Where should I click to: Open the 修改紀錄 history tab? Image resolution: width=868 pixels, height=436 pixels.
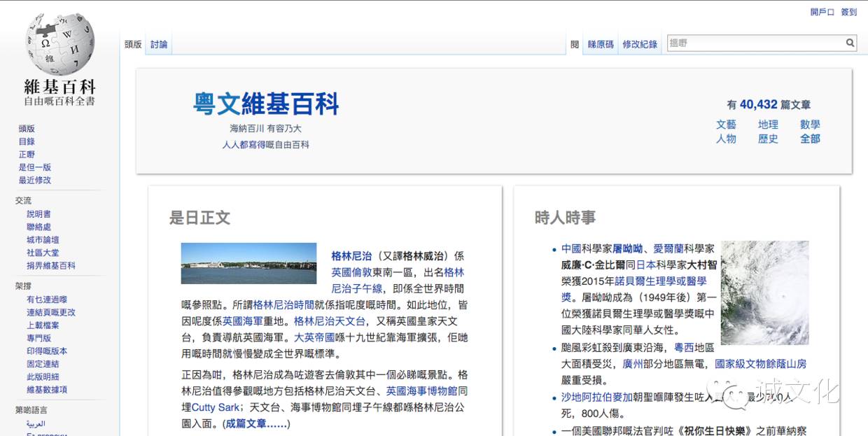click(640, 44)
